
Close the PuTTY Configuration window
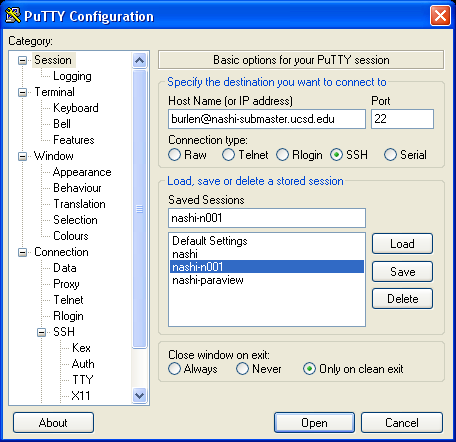(x=440, y=16)
